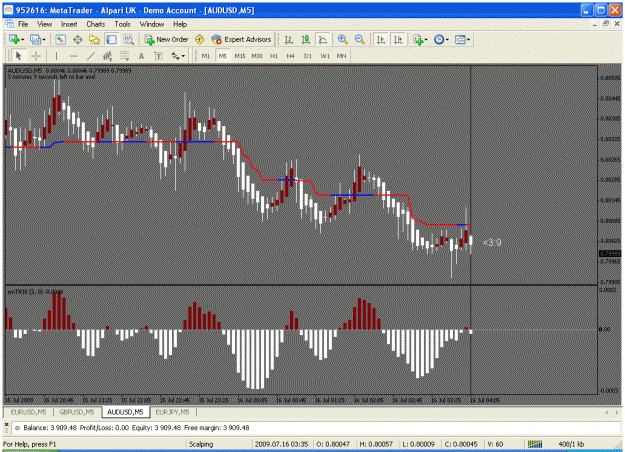625x452 pixels.
Task: Select the Horizontal Line drawing tool
Action: (x=74, y=56)
